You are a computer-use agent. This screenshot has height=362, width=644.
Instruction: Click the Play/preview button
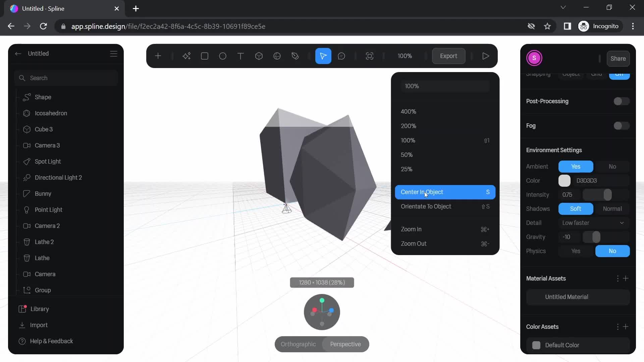pos(485,56)
